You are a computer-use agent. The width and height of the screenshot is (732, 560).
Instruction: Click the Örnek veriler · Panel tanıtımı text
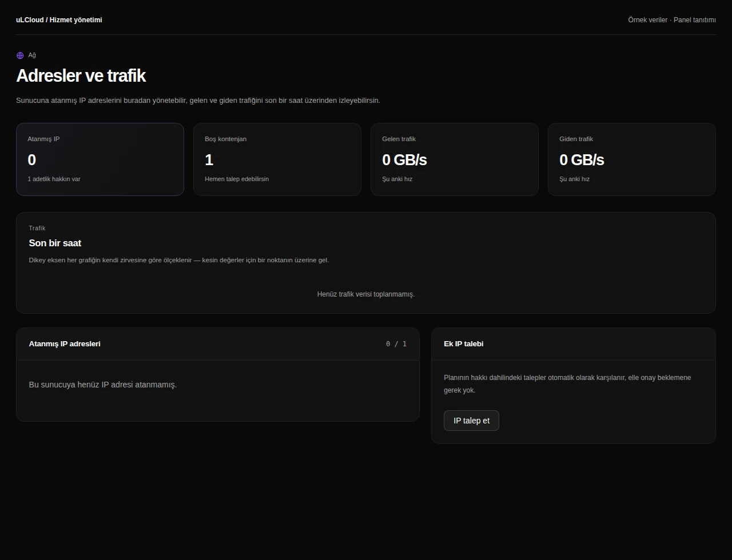[672, 20]
